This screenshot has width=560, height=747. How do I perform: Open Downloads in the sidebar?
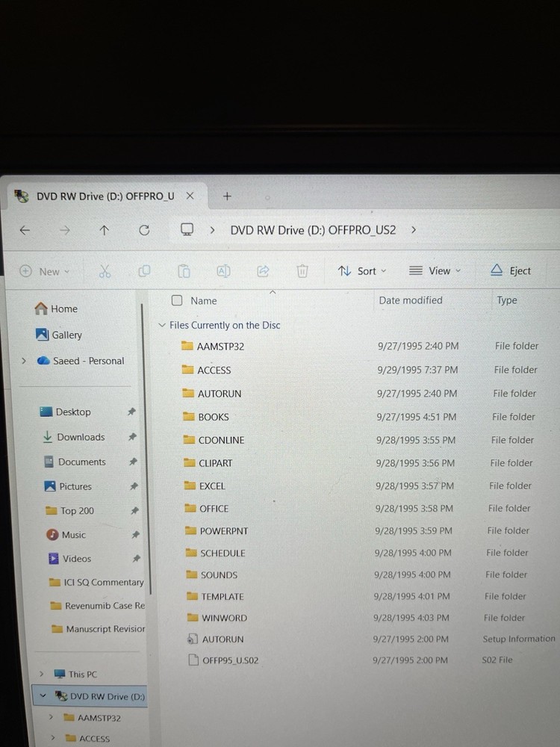81,437
